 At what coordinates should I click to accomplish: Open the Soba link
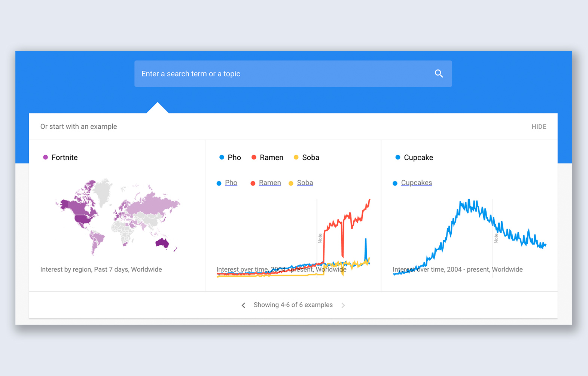point(305,183)
